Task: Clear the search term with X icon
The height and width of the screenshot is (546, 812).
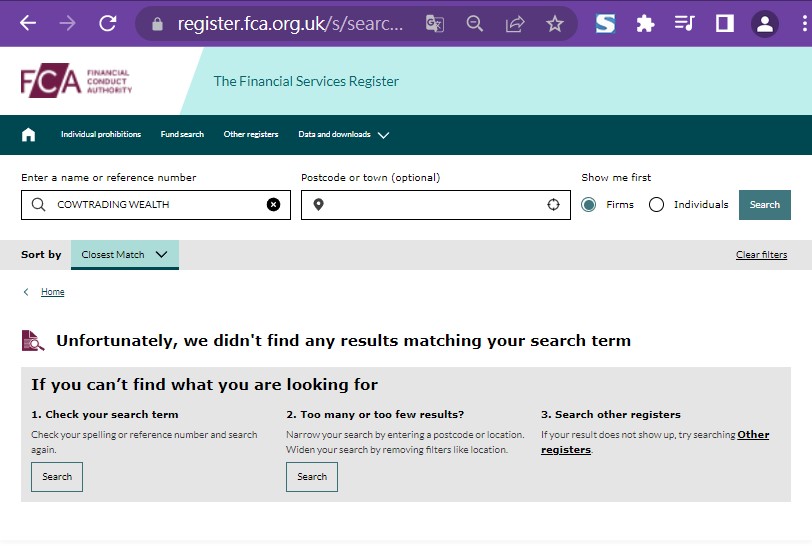Action: pyautogui.click(x=273, y=205)
